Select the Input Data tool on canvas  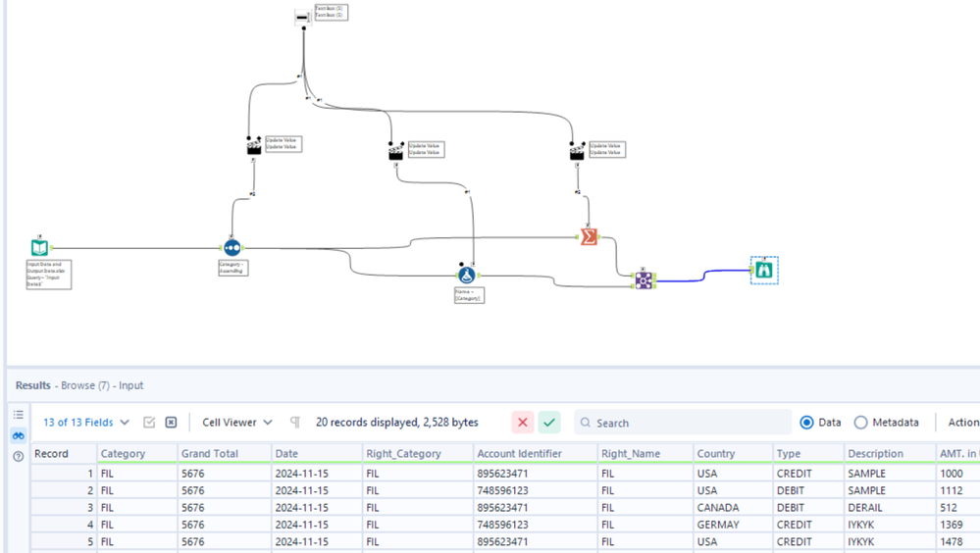39,247
